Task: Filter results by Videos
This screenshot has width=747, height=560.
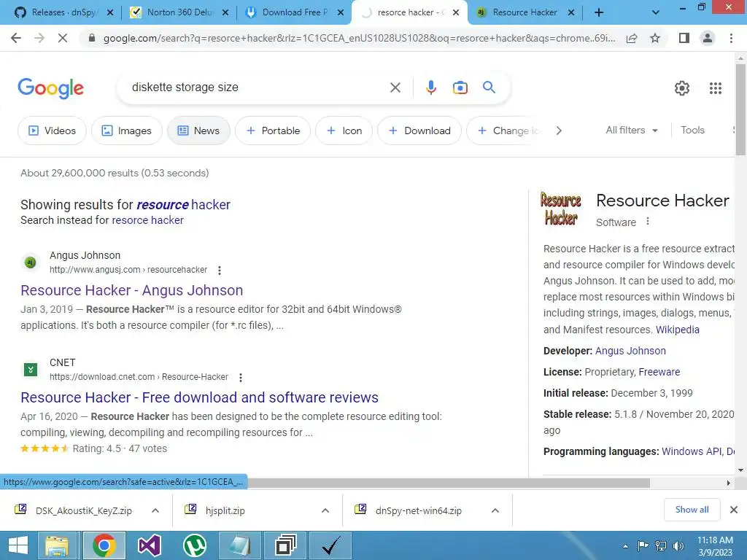Action: [52, 131]
